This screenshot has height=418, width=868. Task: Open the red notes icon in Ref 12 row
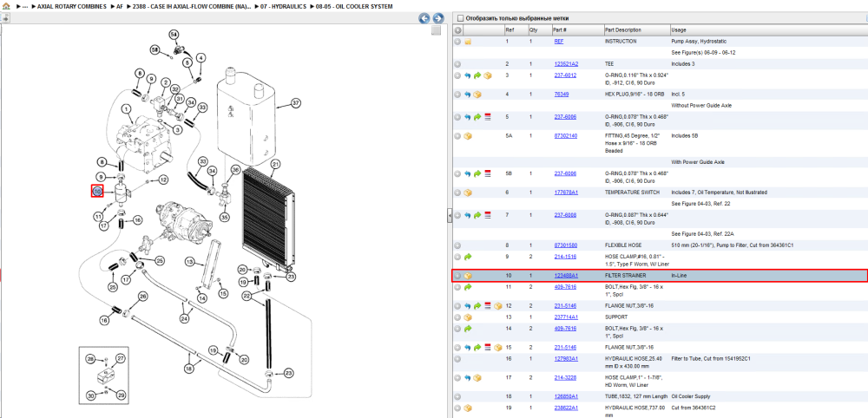point(488,306)
